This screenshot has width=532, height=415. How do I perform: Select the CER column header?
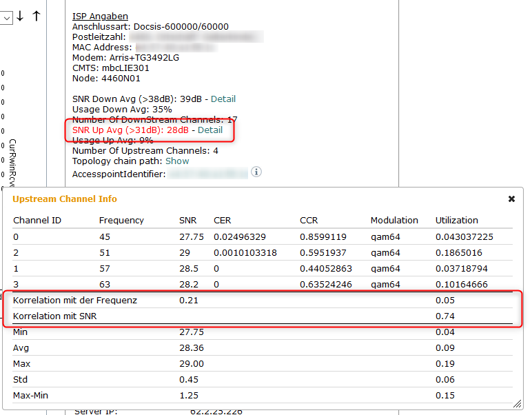(x=223, y=220)
